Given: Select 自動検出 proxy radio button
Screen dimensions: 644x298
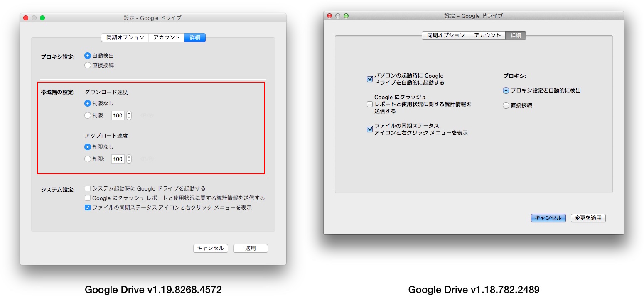Looking at the screenshot, I should point(88,55).
